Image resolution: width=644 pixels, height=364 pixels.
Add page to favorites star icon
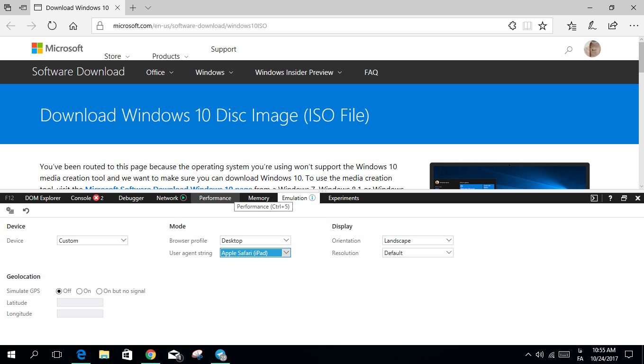[x=543, y=26]
